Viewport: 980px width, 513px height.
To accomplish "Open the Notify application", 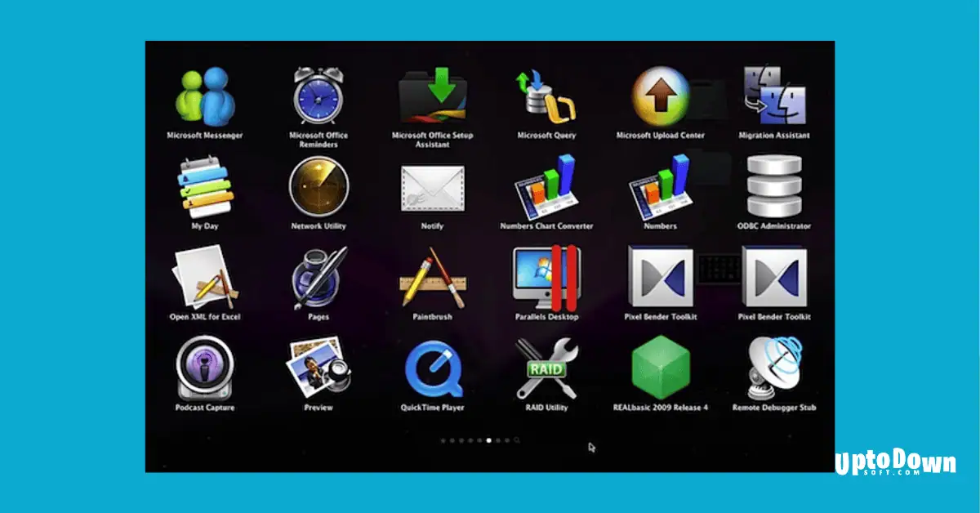I will pyautogui.click(x=431, y=188).
